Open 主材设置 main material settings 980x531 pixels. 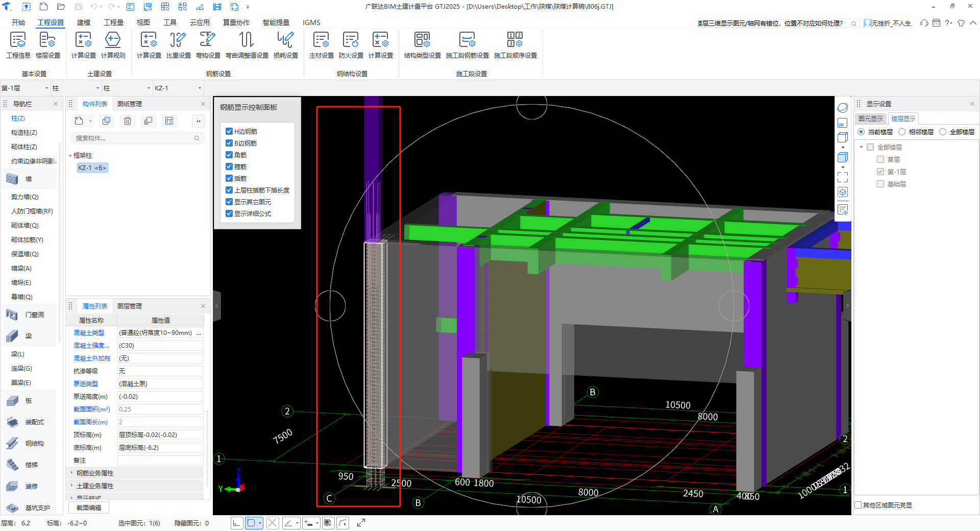(x=321, y=45)
